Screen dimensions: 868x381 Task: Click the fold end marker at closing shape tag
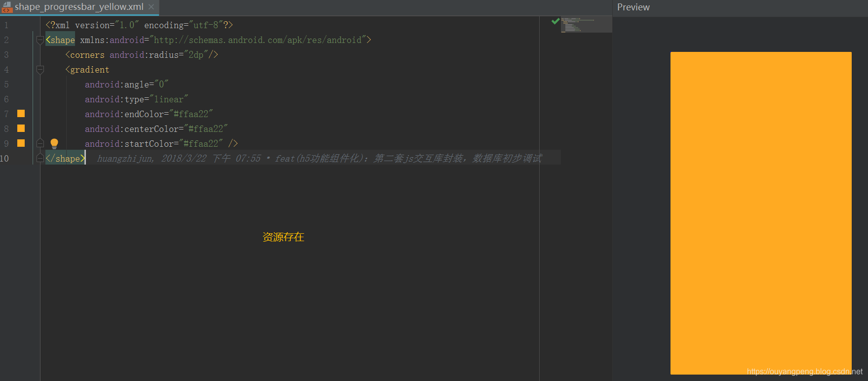click(40, 158)
